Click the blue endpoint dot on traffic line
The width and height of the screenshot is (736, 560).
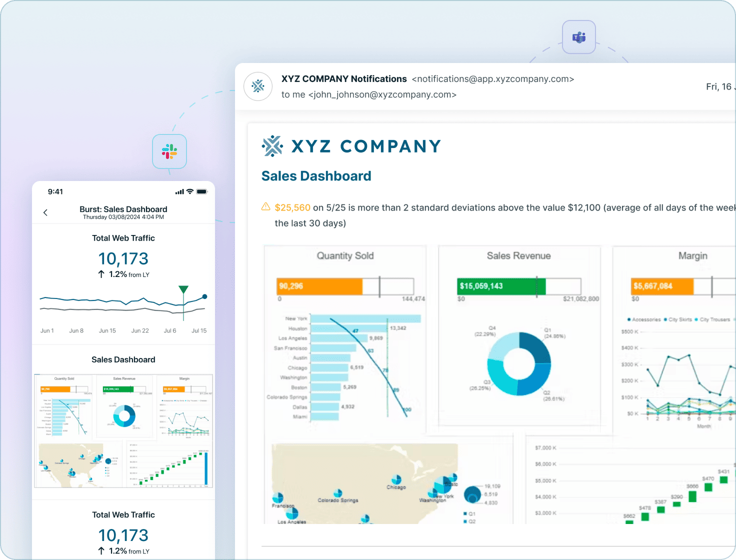[x=204, y=296]
